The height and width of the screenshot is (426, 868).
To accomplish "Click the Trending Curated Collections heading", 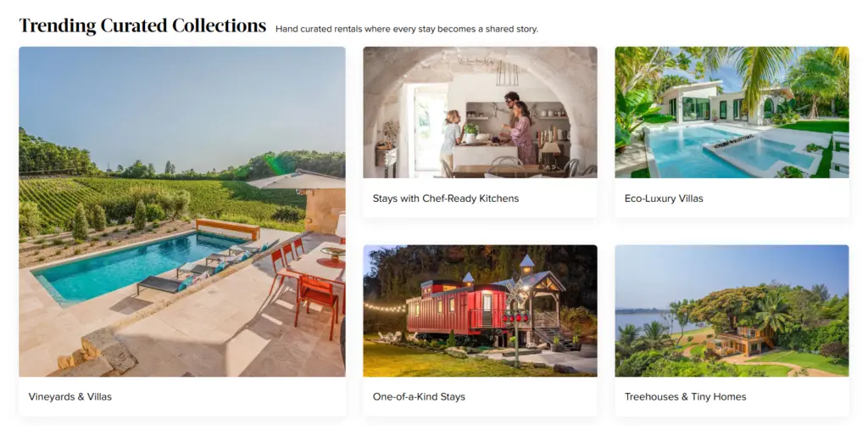I will tap(142, 26).
